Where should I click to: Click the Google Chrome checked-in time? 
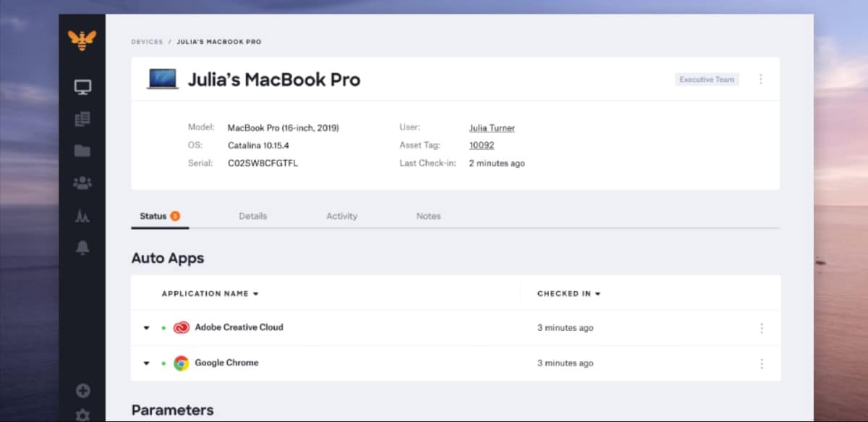click(x=565, y=363)
